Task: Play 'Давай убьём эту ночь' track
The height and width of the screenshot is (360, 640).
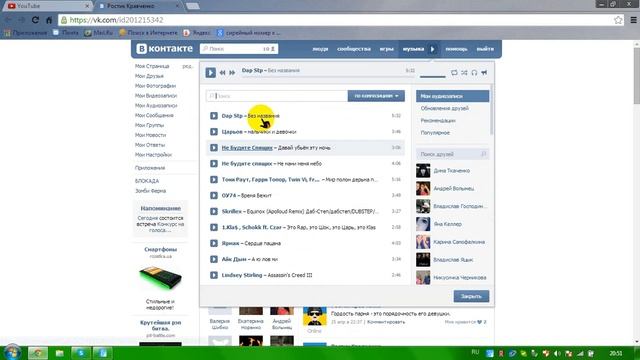Action: (213, 148)
